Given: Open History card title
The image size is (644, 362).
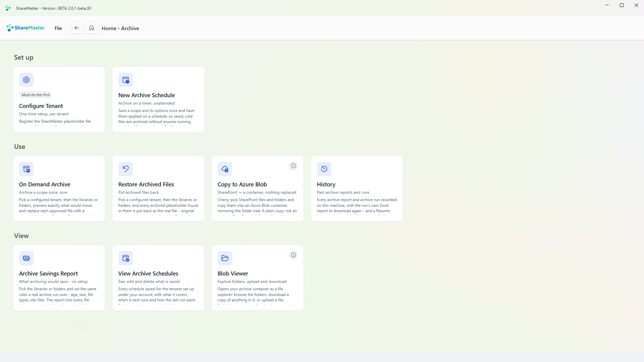Looking at the screenshot, I should [326, 184].
